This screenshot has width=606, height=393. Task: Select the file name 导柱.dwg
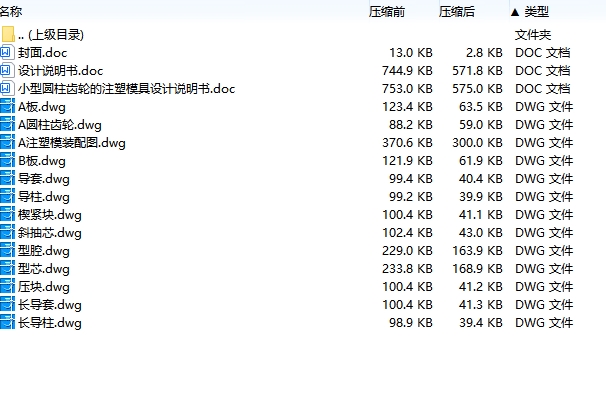coord(44,197)
